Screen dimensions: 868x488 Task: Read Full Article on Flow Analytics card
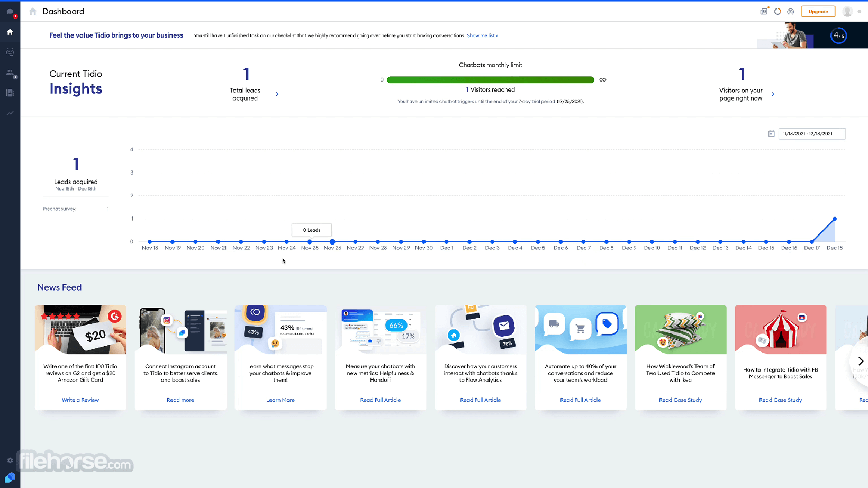coord(481,400)
